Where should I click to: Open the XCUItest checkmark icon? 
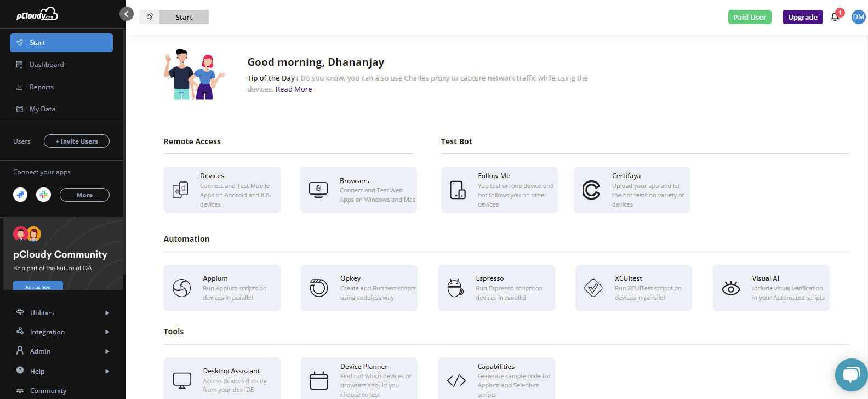click(593, 288)
